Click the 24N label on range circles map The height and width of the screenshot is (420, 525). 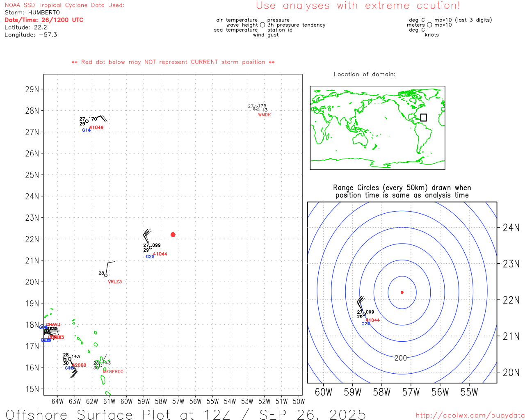coord(511,228)
